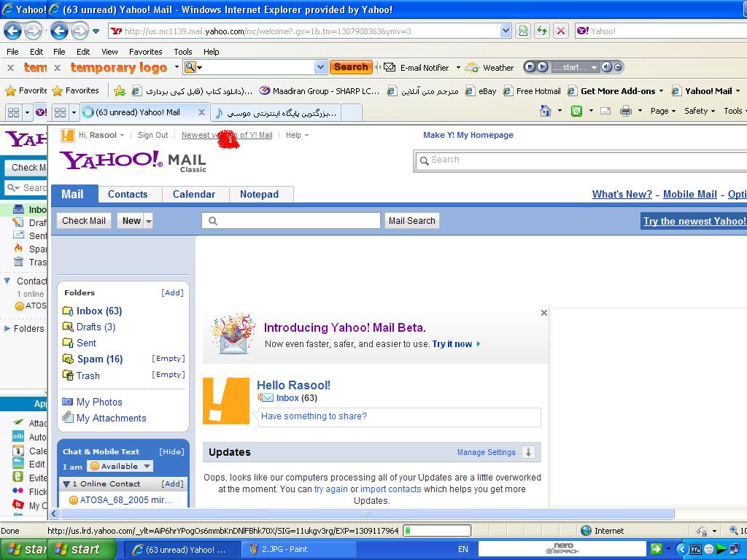The width and height of the screenshot is (747, 560).
Task: Expand hidden tray icons with round arrow
Action: click(682, 550)
